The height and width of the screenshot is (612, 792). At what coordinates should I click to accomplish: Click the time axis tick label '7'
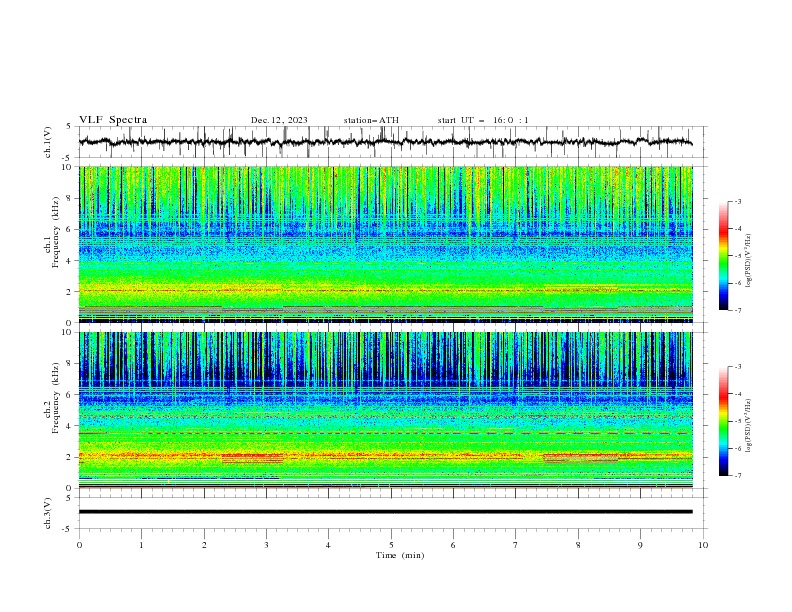[x=516, y=545]
